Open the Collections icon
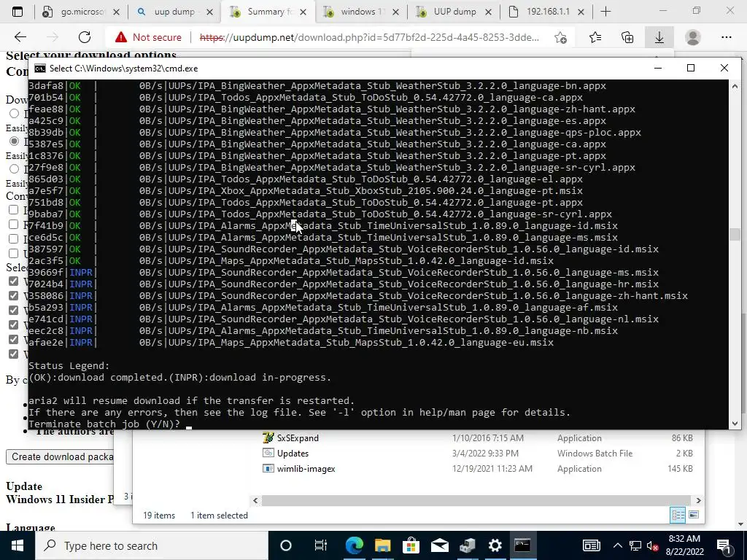 627,37
